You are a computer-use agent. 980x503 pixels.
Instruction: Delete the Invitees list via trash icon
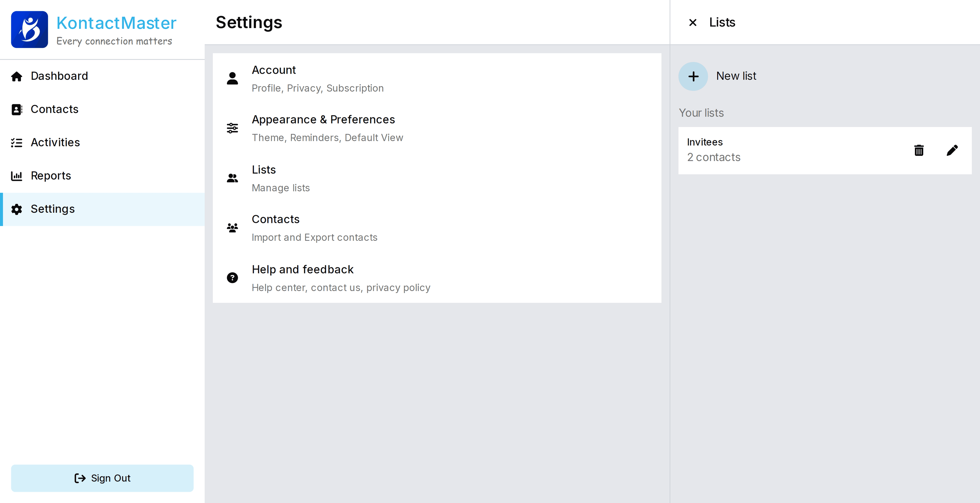coord(919,150)
